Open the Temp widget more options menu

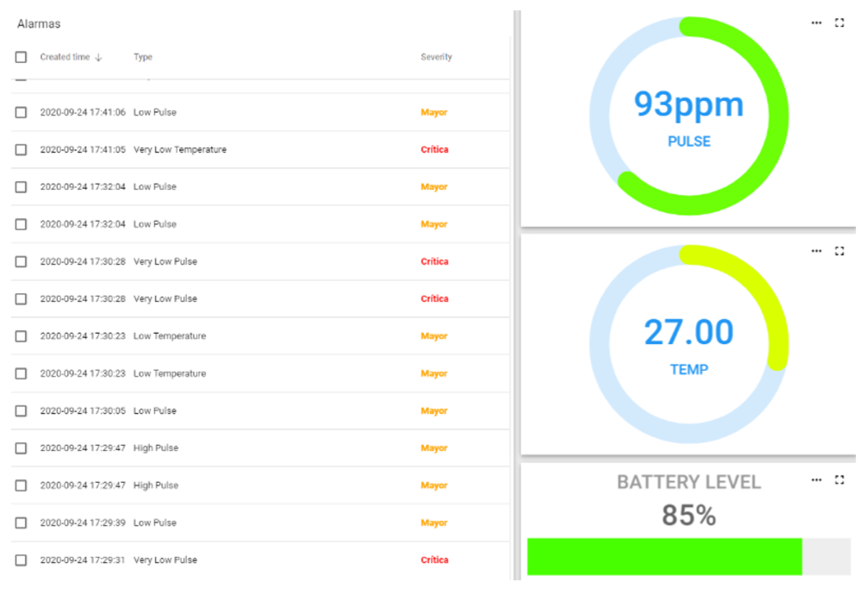click(816, 251)
